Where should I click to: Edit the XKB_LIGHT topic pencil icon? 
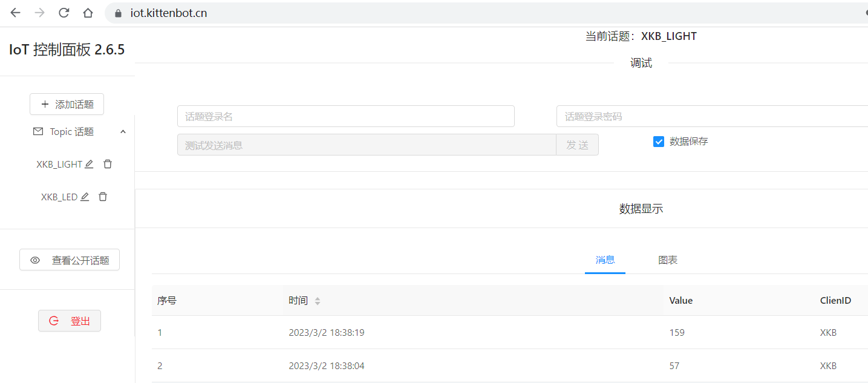89,164
